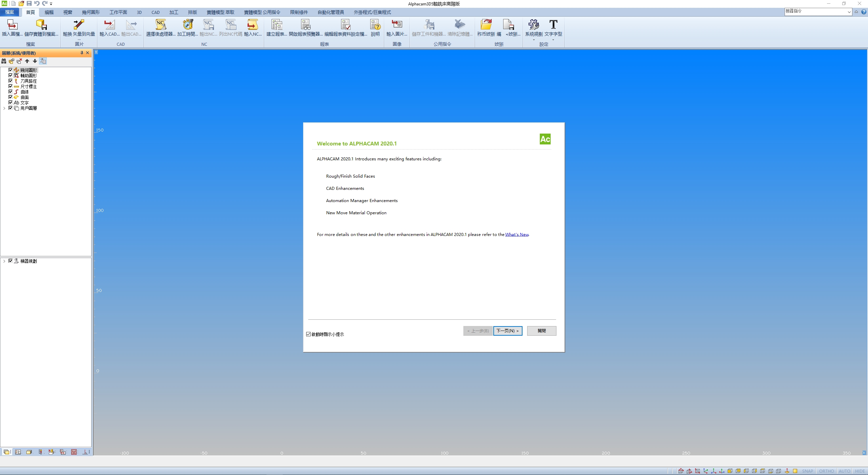Viewport: 868px width, 475px height.
Task: Click the 輸入CAD import icon
Action: [109, 25]
